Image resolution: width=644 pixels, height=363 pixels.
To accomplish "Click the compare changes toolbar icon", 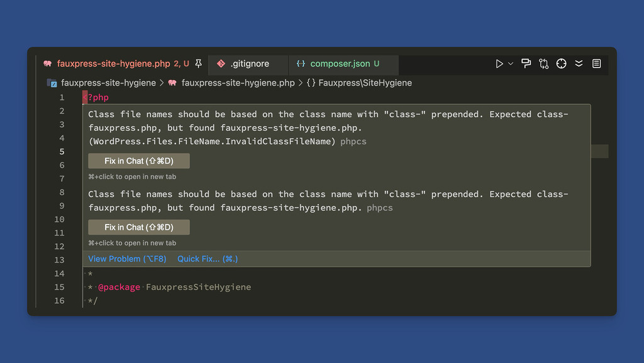I will coord(543,64).
